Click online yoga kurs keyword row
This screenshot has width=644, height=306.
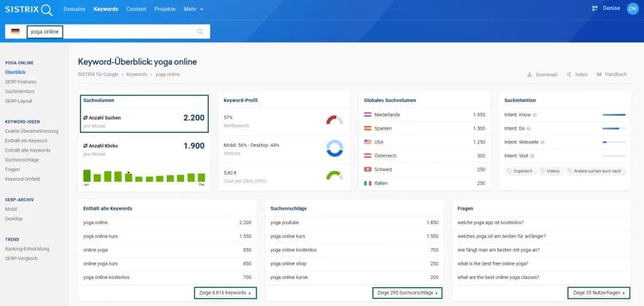[167, 264]
